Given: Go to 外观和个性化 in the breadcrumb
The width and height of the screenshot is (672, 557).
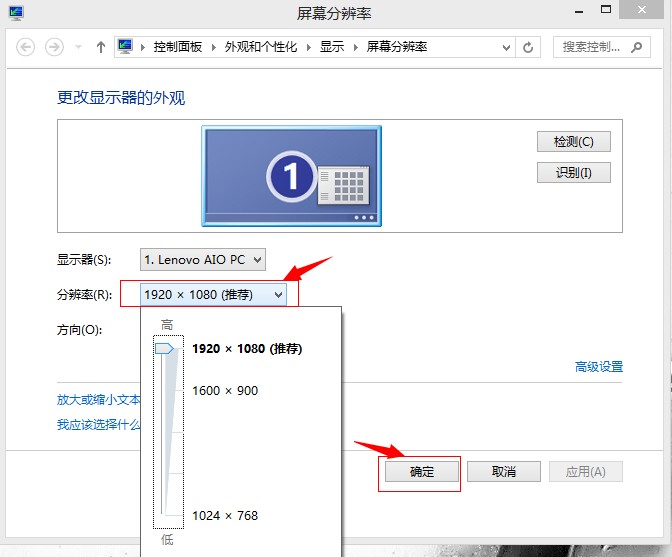Looking at the screenshot, I should (260, 47).
